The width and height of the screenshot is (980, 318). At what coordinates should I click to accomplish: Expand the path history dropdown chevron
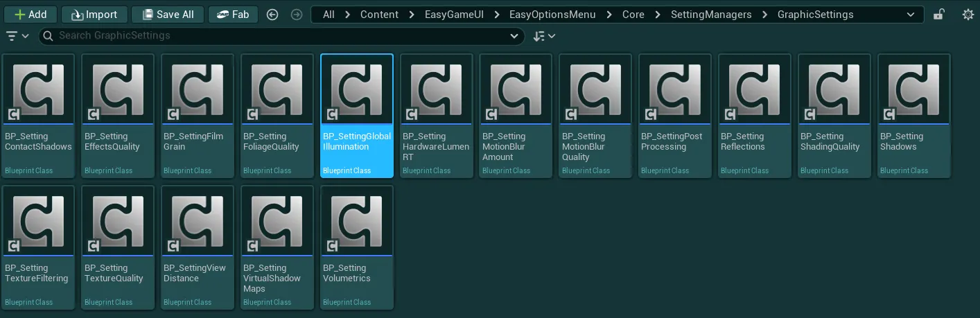tap(911, 15)
